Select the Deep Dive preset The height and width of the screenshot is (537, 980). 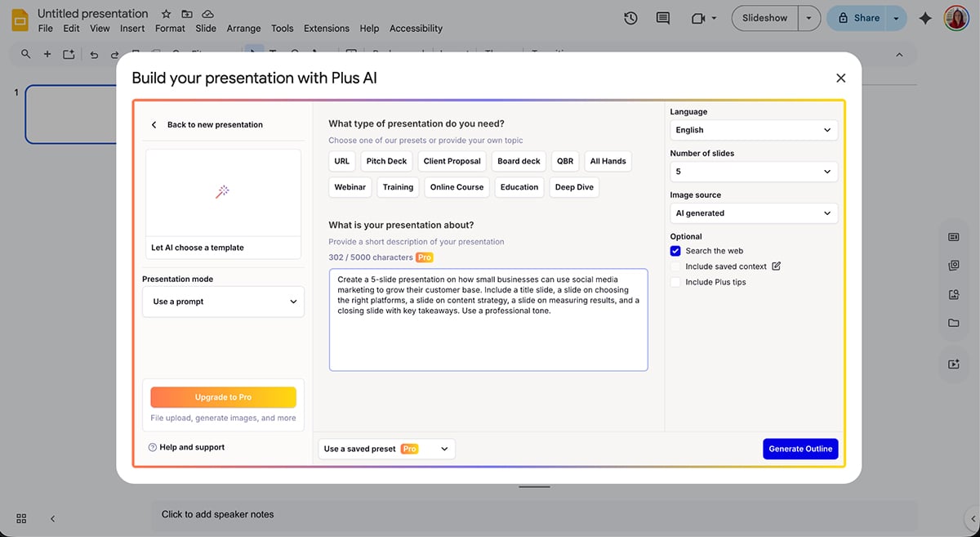pyautogui.click(x=574, y=187)
